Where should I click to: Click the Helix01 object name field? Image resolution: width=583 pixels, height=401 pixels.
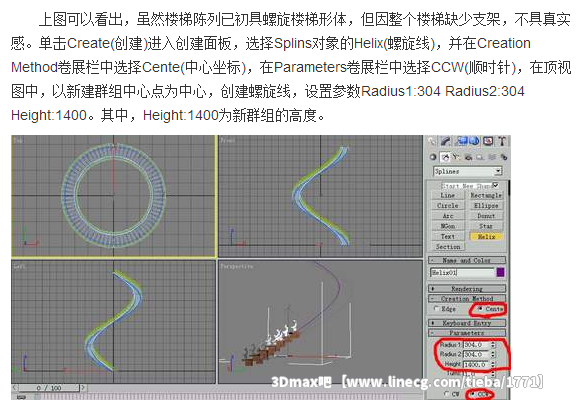pos(462,272)
